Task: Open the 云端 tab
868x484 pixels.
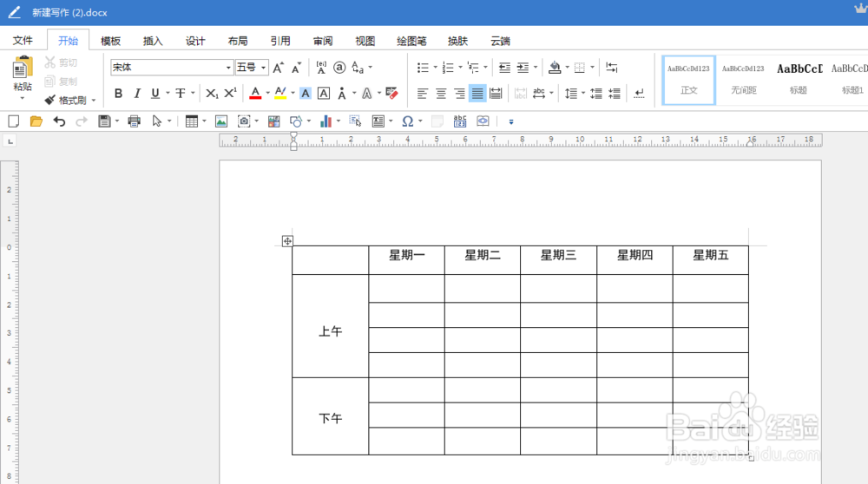Action: point(501,41)
